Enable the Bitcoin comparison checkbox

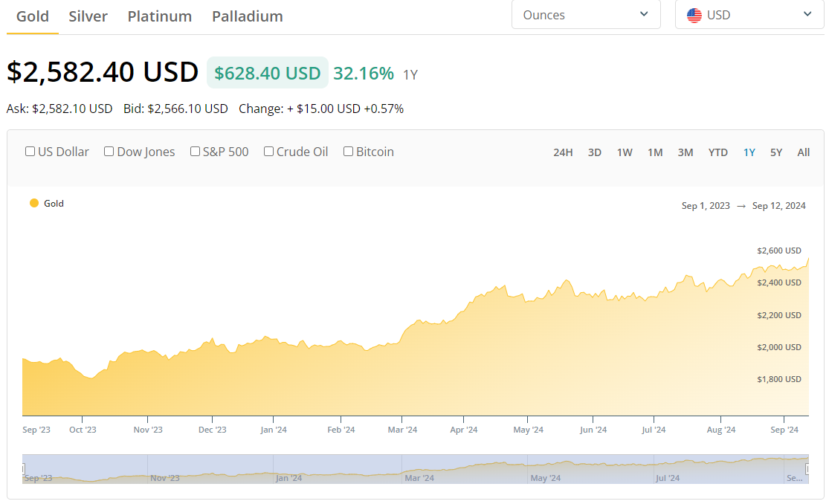[349, 152]
